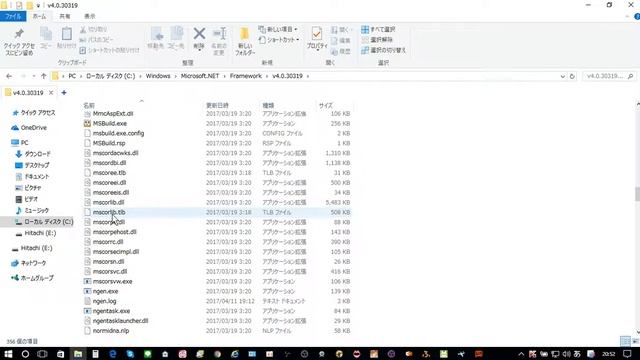Viewport: 640px width, 360px height.
Task: Sort by Size (サイズ) column header
Action: point(326,105)
